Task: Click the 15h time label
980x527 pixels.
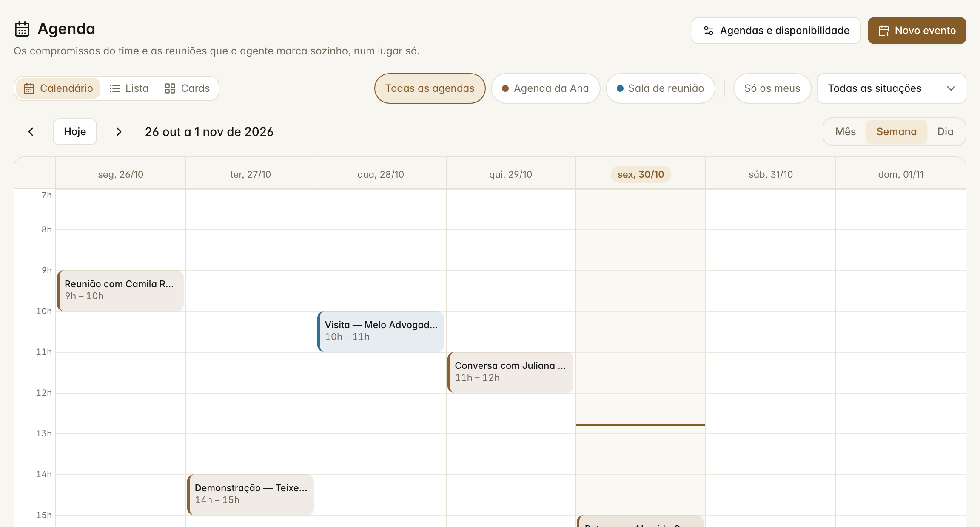Action: pyautogui.click(x=44, y=515)
